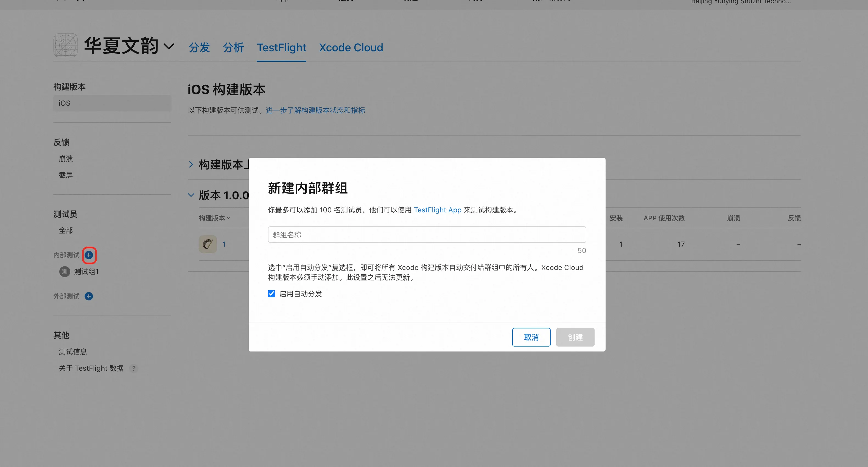This screenshot has height=467, width=868.
Task: Open 崩溃 feedback in sidebar
Action: click(66, 159)
